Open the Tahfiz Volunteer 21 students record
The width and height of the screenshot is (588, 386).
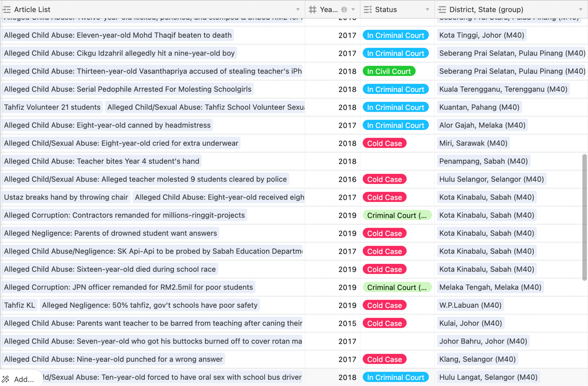tap(52, 107)
